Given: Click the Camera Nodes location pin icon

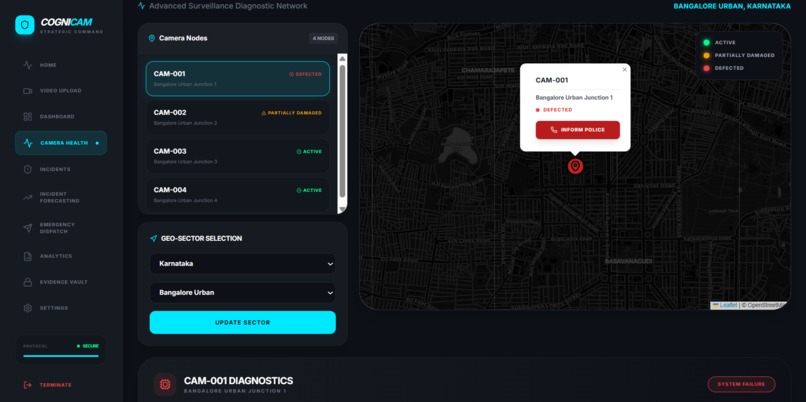Looking at the screenshot, I should point(152,38).
